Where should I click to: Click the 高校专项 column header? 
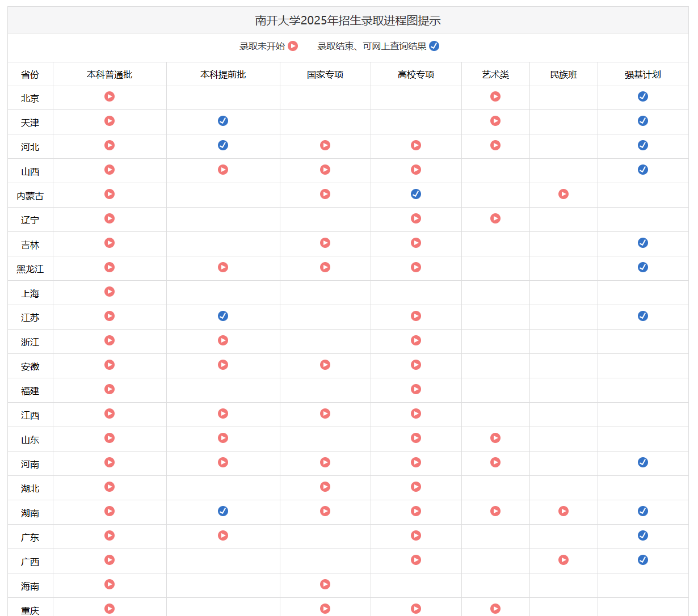(x=416, y=74)
